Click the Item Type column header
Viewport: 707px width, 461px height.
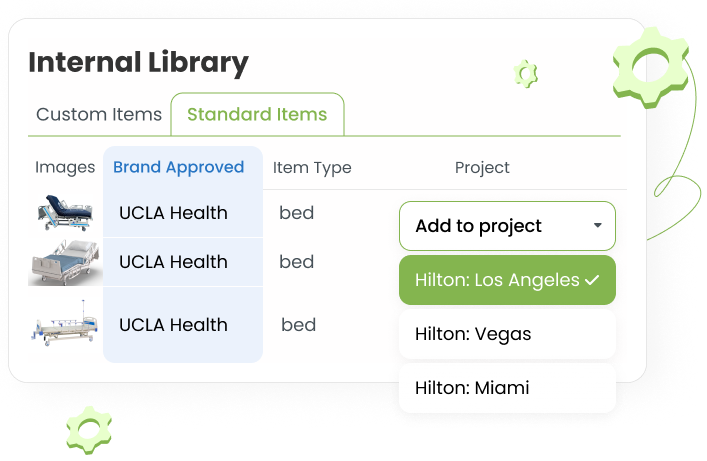(x=312, y=168)
